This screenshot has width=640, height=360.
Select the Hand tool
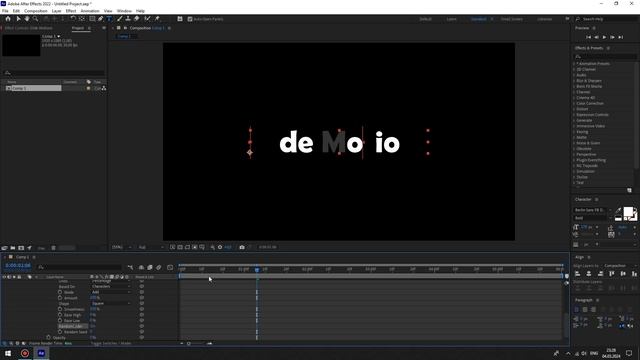tap(27, 19)
